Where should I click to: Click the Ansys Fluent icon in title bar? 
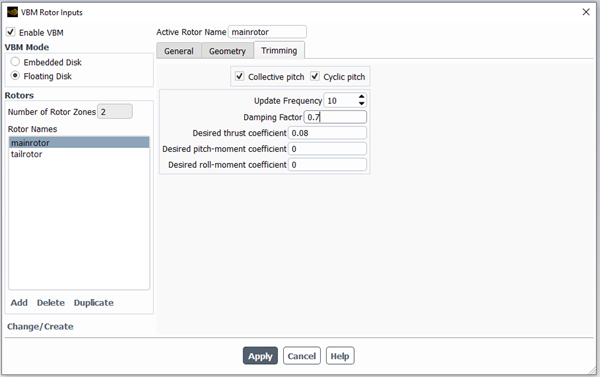(12, 12)
